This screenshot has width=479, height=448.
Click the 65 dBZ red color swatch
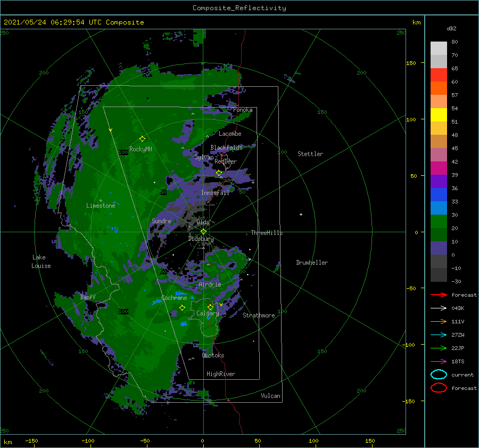(439, 75)
